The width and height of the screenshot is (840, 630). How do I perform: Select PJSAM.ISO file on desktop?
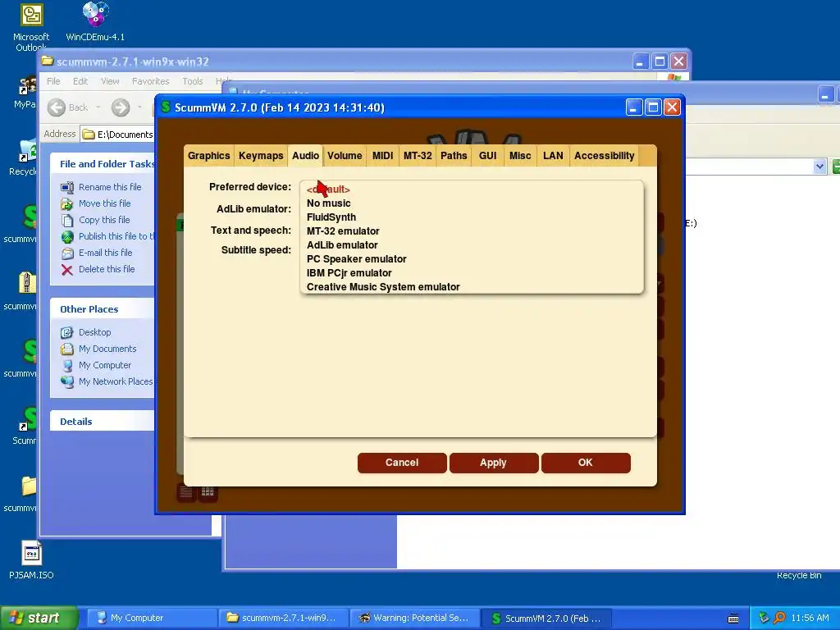click(x=31, y=560)
